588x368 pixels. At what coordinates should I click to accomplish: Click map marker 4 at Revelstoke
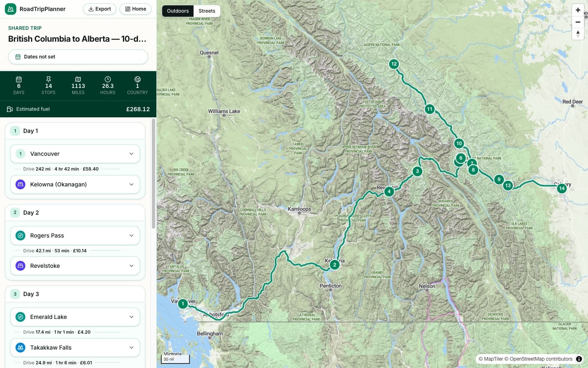(x=389, y=191)
